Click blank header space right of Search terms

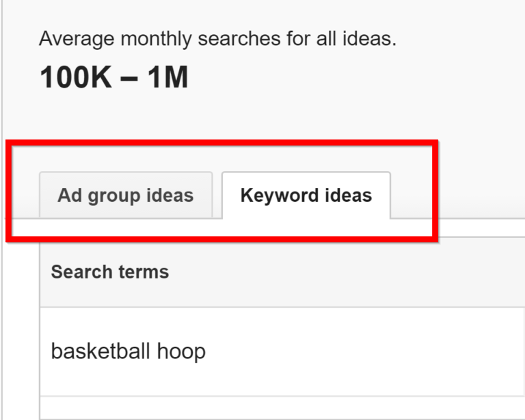[347, 272]
